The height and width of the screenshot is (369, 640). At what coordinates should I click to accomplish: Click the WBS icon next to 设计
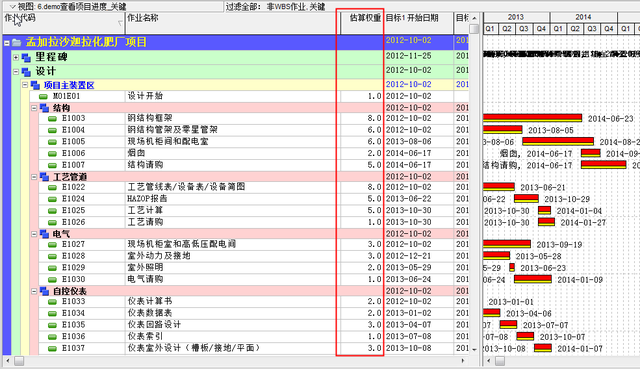coord(26,72)
